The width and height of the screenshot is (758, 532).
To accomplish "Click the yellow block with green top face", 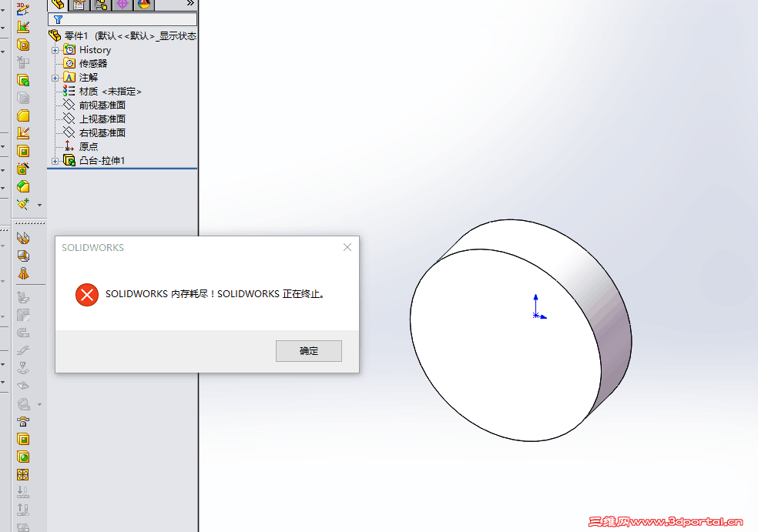I will [22, 186].
